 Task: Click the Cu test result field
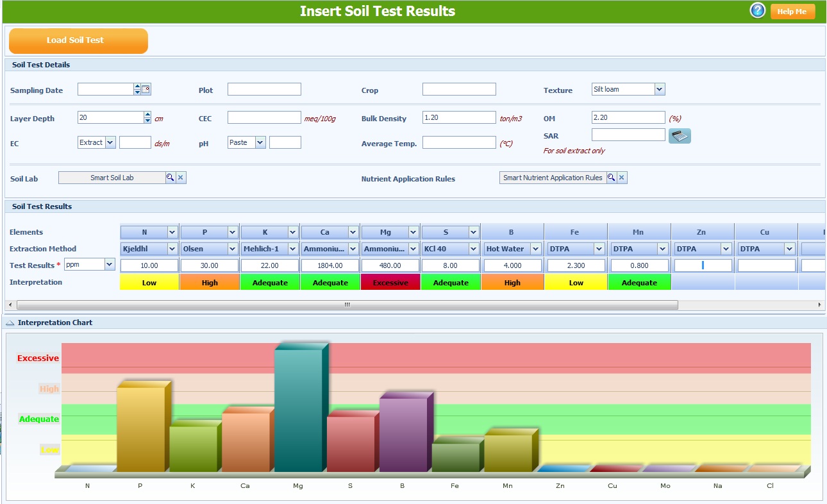click(x=766, y=265)
